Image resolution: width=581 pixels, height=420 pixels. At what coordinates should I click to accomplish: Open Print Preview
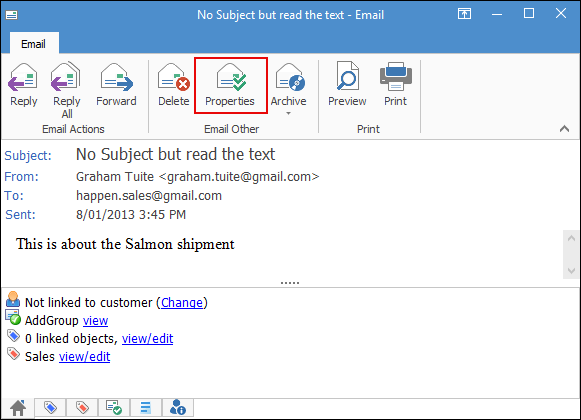point(347,85)
